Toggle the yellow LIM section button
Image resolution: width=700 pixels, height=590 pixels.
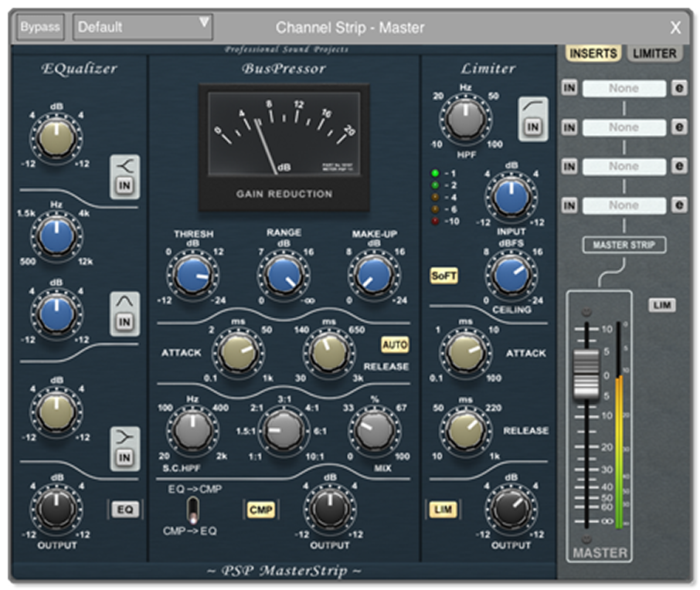point(443,510)
